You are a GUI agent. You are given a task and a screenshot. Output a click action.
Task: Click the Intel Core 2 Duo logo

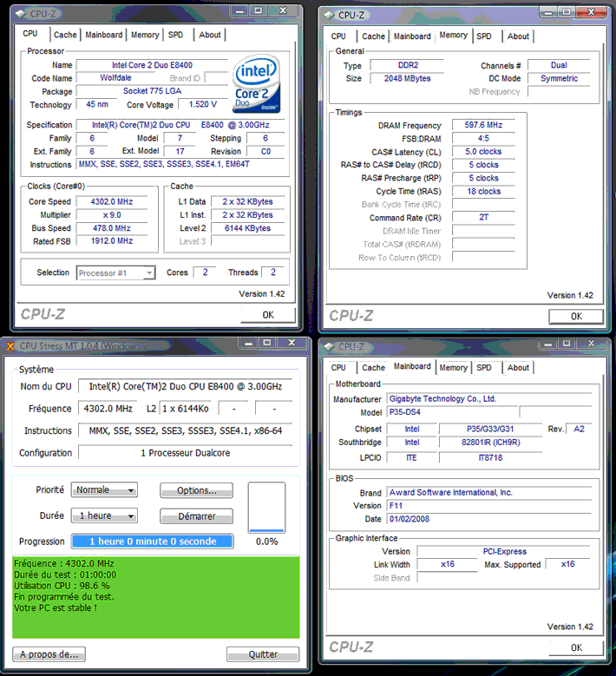coord(255,86)
